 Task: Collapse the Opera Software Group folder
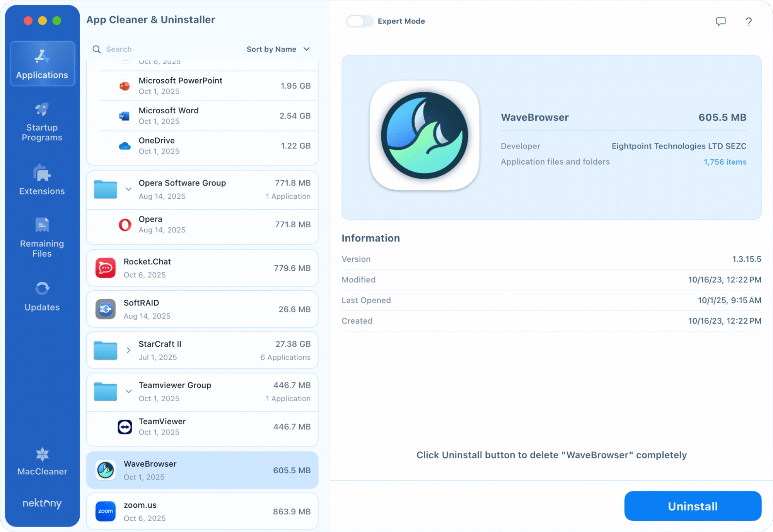pyautogui.click(x=128, y=189)
